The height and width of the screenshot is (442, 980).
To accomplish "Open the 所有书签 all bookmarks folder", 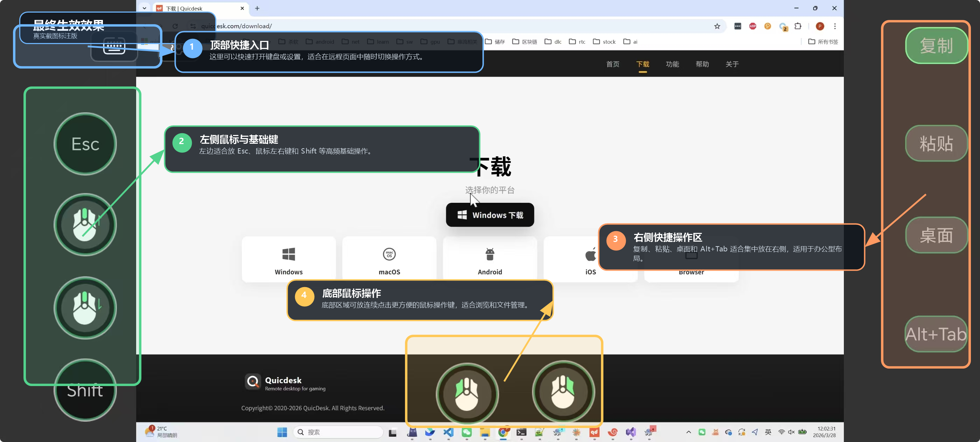I will (x=823, y=41).
